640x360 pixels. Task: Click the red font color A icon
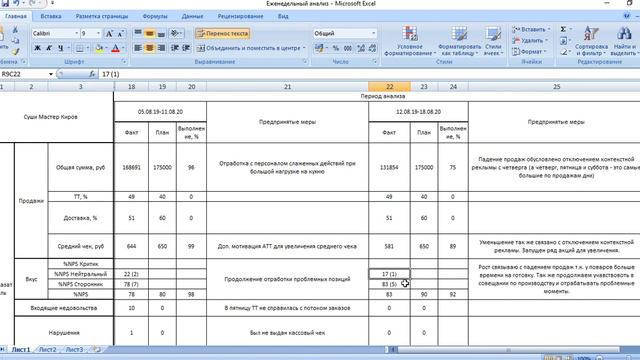click(x=116, y=48)
